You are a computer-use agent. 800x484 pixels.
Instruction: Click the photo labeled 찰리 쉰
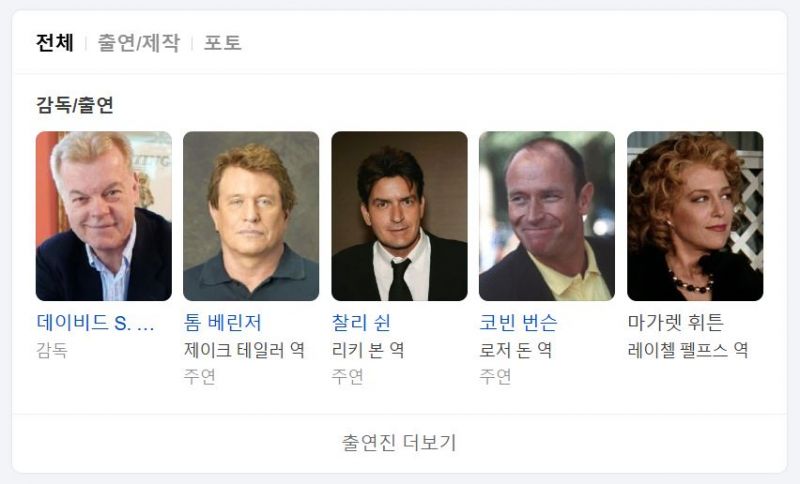click(x=399, y=216)
